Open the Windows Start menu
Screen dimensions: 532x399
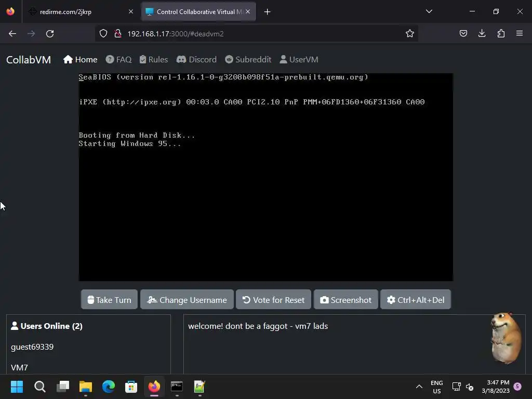click(17, 387)
